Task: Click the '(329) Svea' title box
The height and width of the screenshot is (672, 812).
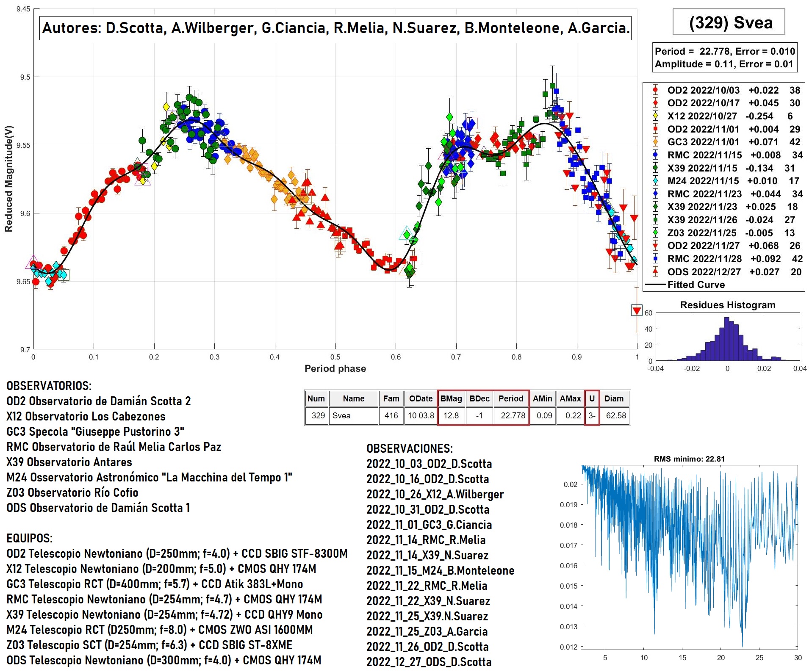Action: coord(728,22)
